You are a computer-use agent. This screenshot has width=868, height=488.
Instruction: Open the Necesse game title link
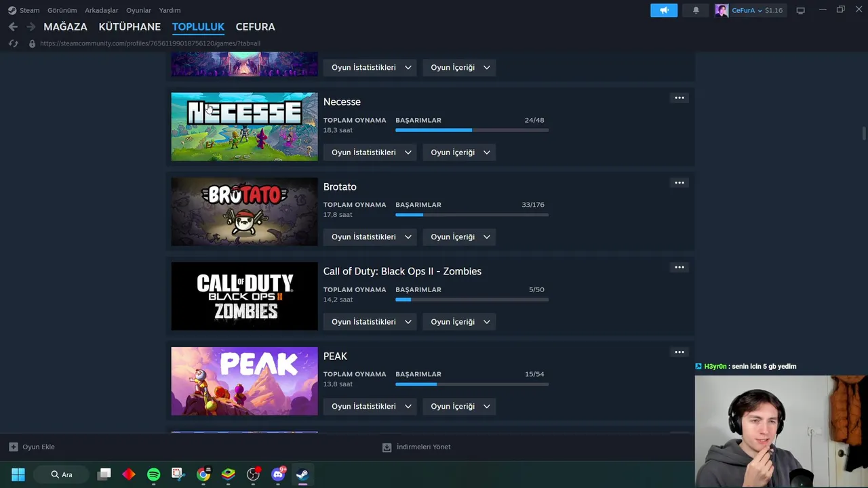pyautogui.click(x=342, y=102)
